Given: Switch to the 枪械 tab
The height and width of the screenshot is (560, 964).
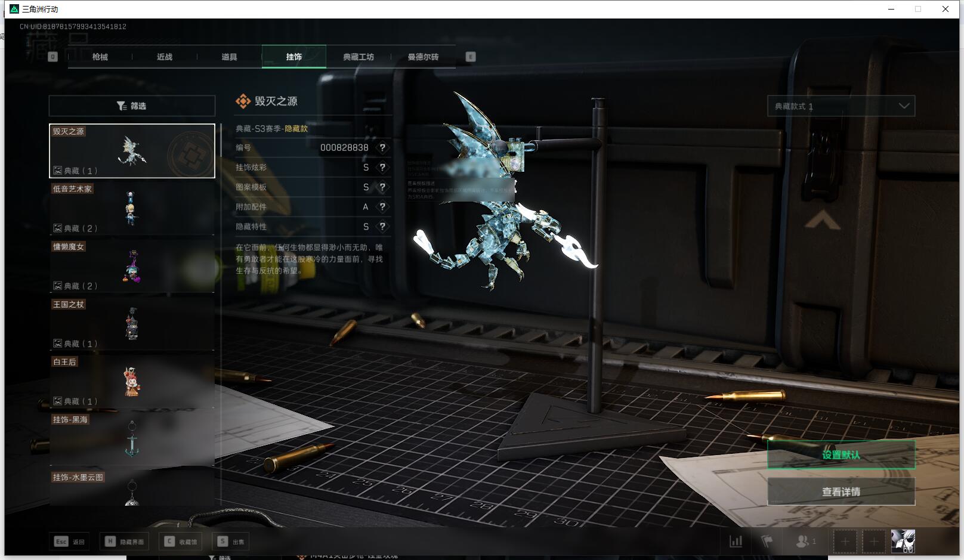Looking at the screenshot, I should pos(100,57).
